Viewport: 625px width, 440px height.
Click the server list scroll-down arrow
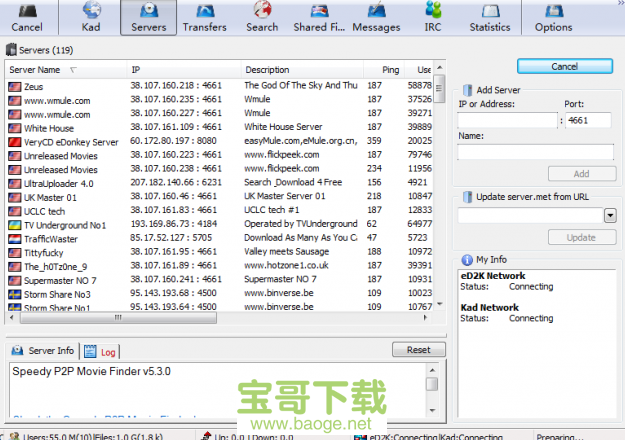tap(439, 304)
